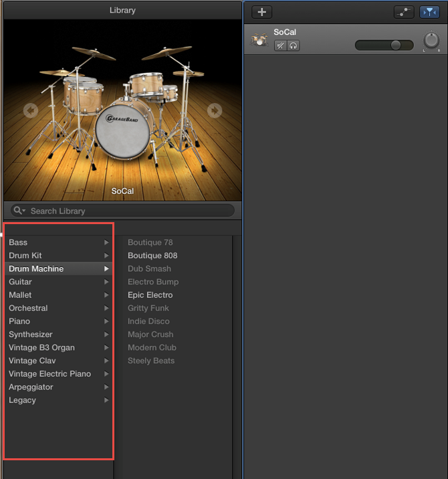Expand Vintage Electric Piano arrow

tap(106, 373)
